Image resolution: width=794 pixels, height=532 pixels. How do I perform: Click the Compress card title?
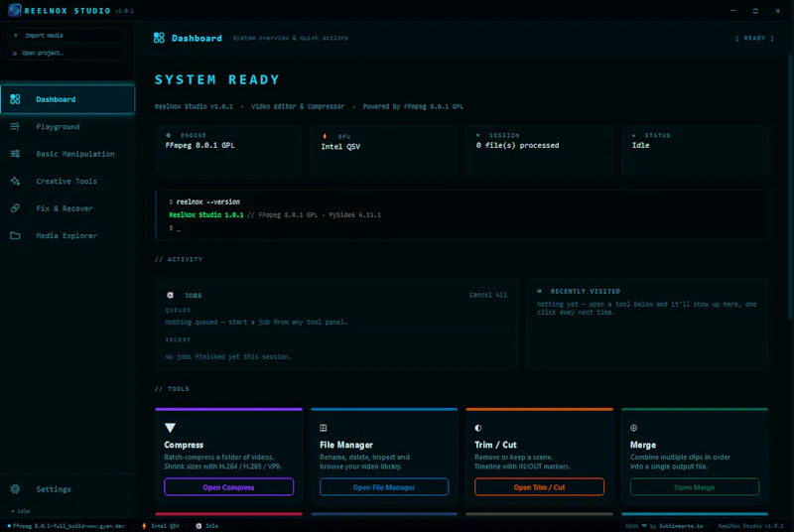pyautogui.click(x=184, y=445)
